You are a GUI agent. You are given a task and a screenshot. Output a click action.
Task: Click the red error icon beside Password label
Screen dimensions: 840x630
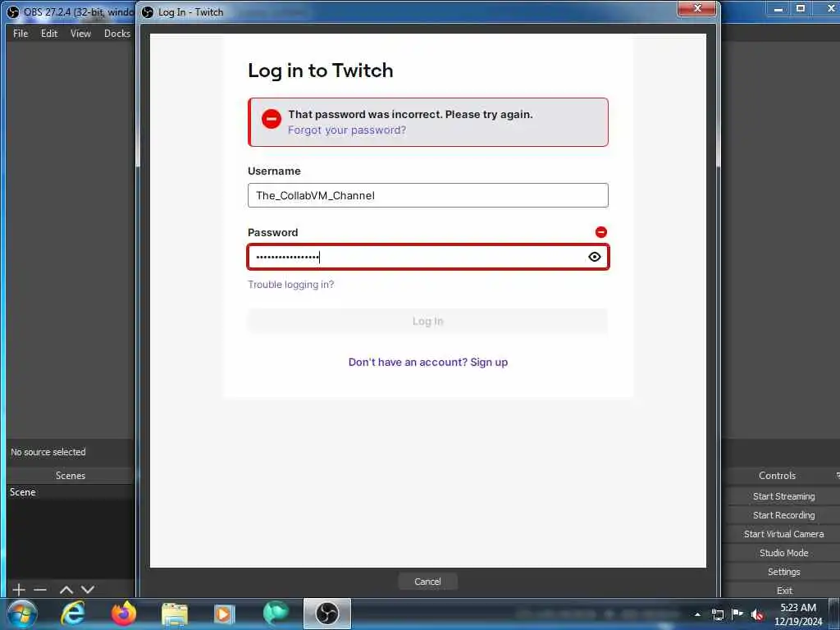coord(601,232)
